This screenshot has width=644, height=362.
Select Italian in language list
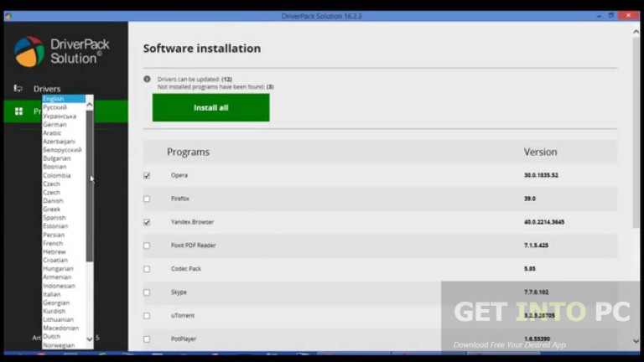[x=52, y=294]
